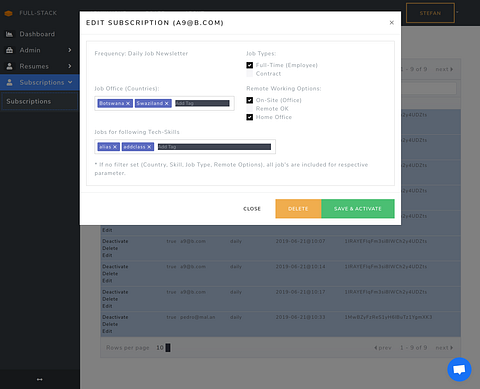The height and width of the screenshot is (389, 480).
Task: Collapse sidebar with bottom arrows icon
Action: coord(40,379)
